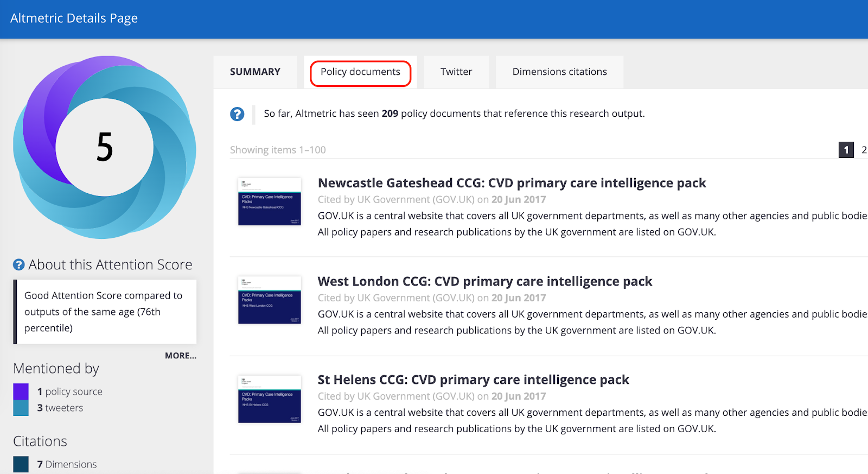The height and width of the screenshot is (474, 868).
Task: Open the 3 tweeters mention link
Action: click(x=60, y=408)
